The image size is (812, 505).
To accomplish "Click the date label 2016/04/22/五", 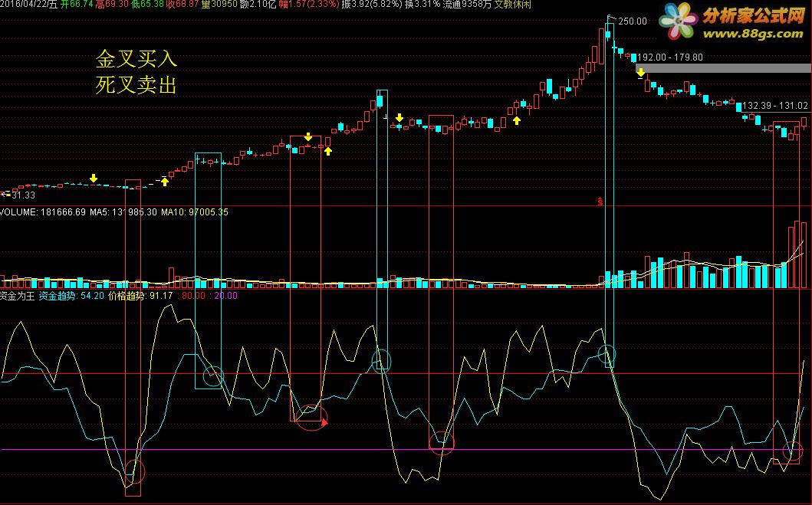I will 28,4.
